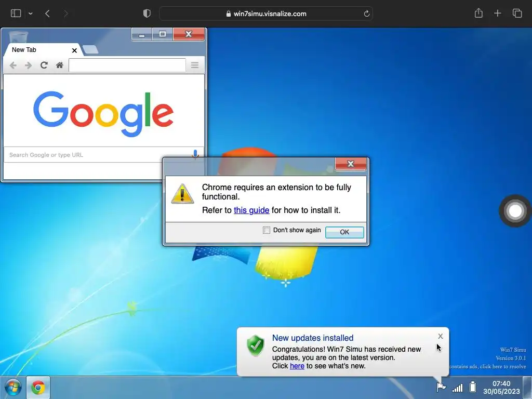Click OK in the warning dialog
The image size is (532, 399).
[x=344, y=232]
